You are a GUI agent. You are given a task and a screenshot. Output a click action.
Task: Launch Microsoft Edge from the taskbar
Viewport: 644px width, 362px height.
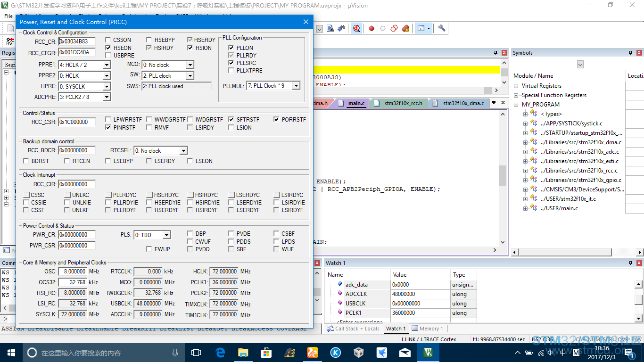[220, 352]
